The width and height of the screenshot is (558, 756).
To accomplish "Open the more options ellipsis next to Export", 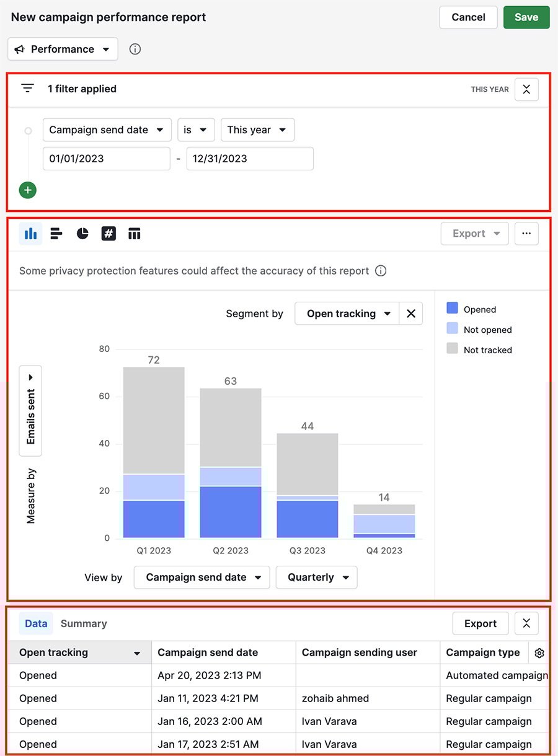I will [x=526, y=234].
